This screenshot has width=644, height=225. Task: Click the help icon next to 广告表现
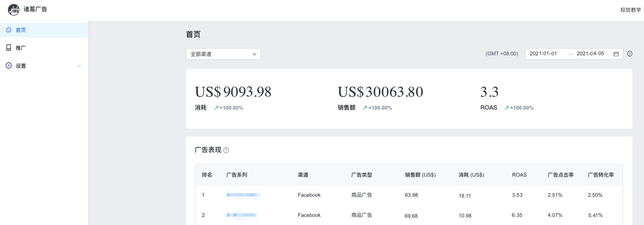pyautogui.click(x=226, y=150)
